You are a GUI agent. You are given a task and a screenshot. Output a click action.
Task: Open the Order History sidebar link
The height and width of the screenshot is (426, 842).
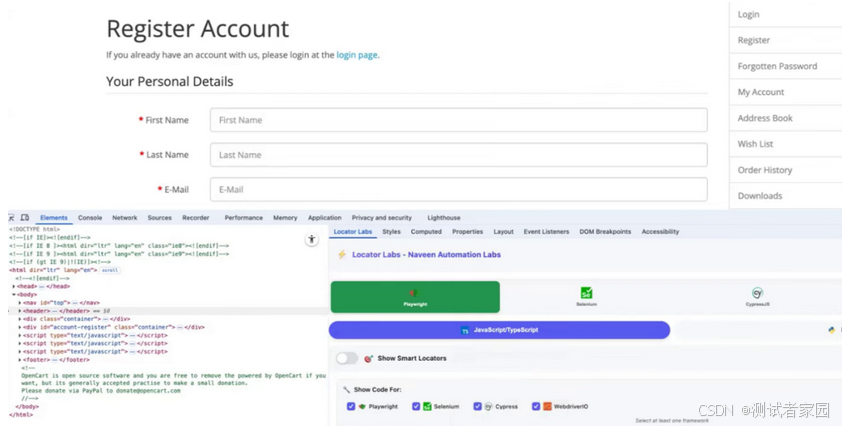765,170
